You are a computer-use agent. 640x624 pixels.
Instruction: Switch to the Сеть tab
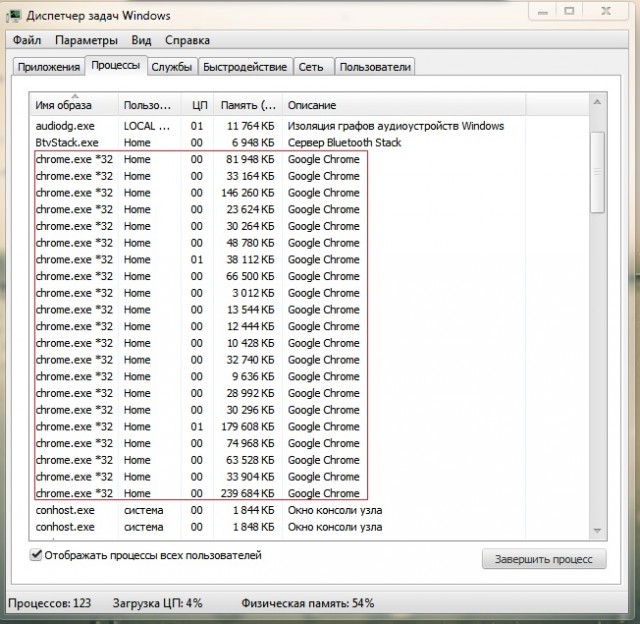311,67
